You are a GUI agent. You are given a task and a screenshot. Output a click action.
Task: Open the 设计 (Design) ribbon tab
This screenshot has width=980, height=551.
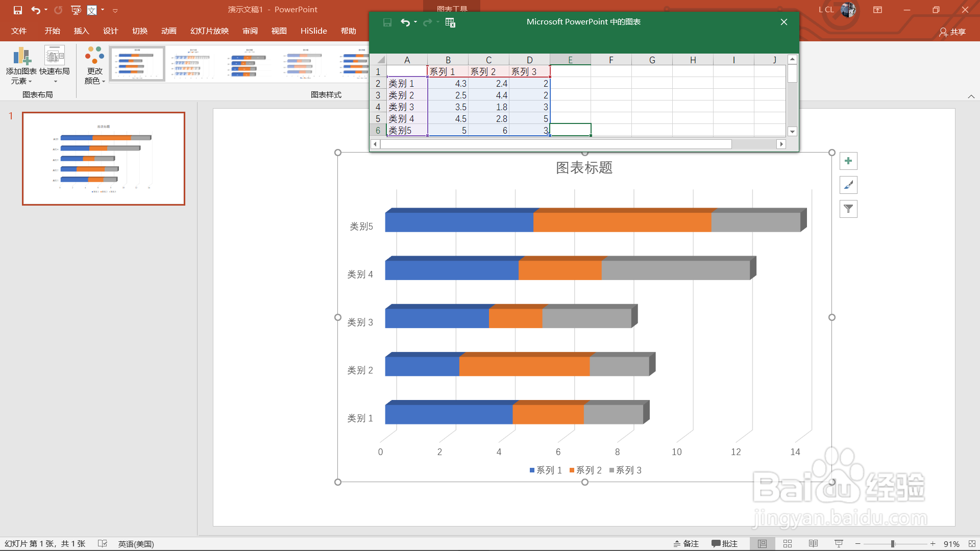[110, 31]
